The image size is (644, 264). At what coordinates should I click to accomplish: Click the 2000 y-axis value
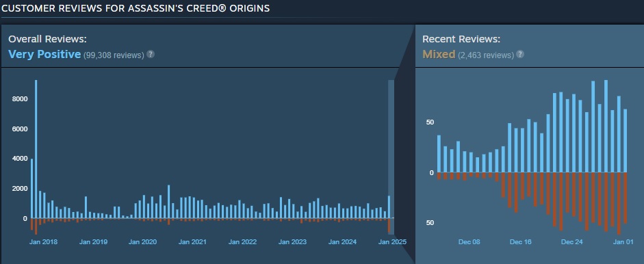pos(20,189)
